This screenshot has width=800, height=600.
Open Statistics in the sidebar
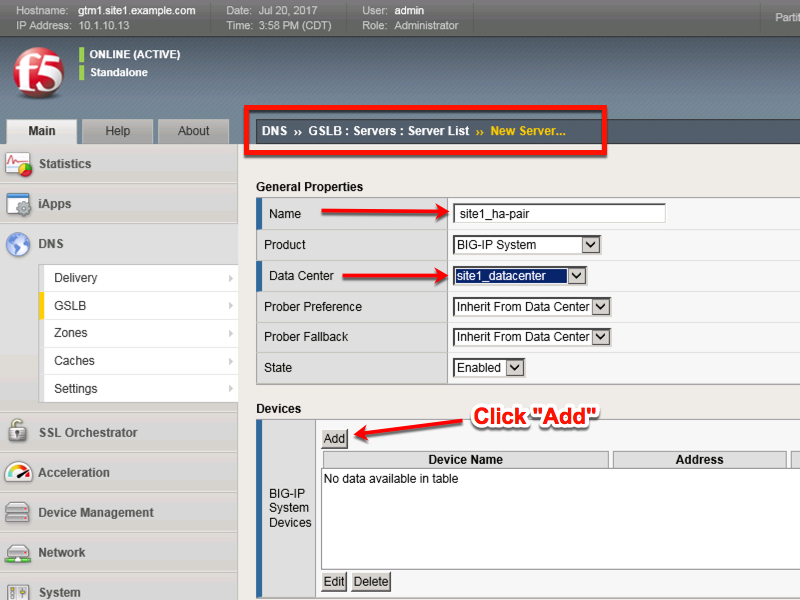click(x=118, y=164)
